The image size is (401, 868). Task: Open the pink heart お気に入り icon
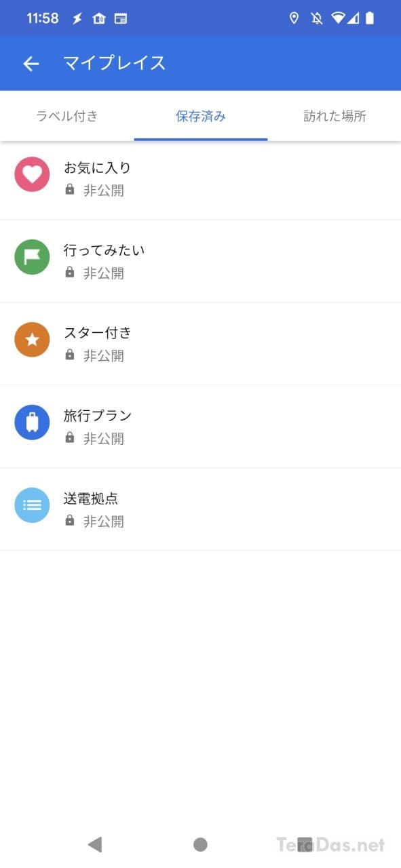32,174
